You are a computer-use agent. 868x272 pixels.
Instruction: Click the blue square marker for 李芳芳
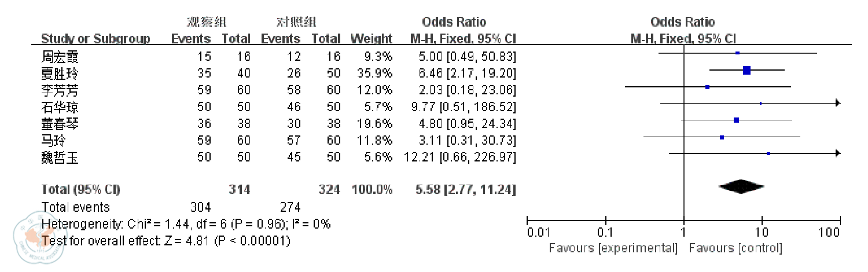coord(707,87)
